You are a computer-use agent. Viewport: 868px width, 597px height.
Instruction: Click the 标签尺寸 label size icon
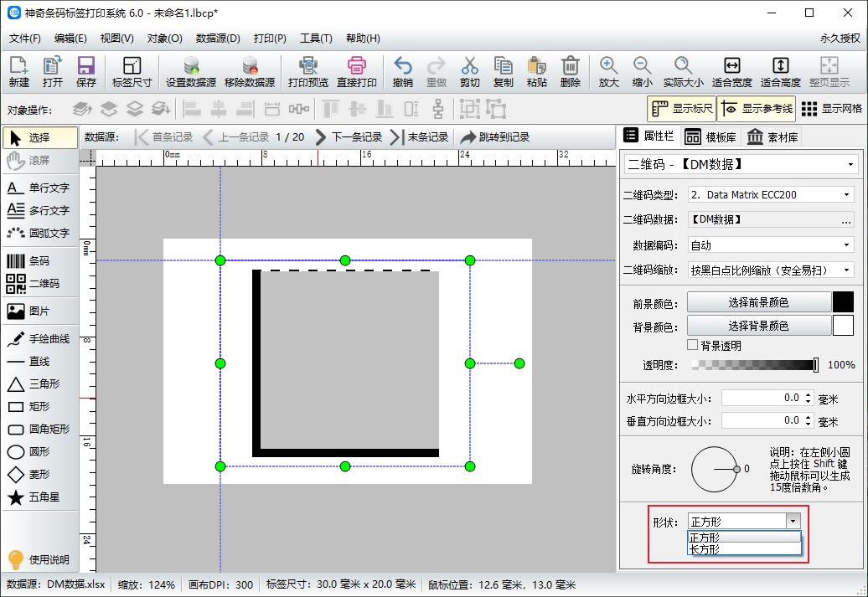coord(132,72)
